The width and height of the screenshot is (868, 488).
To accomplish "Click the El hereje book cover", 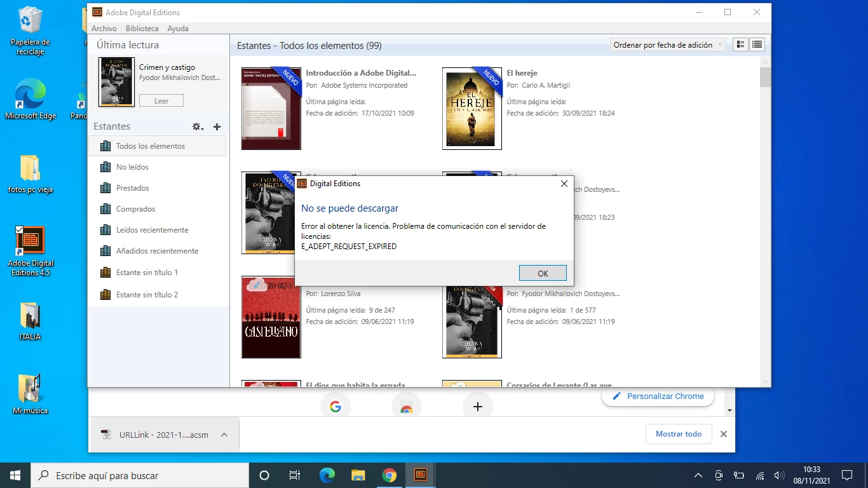I will pos(472,109).
